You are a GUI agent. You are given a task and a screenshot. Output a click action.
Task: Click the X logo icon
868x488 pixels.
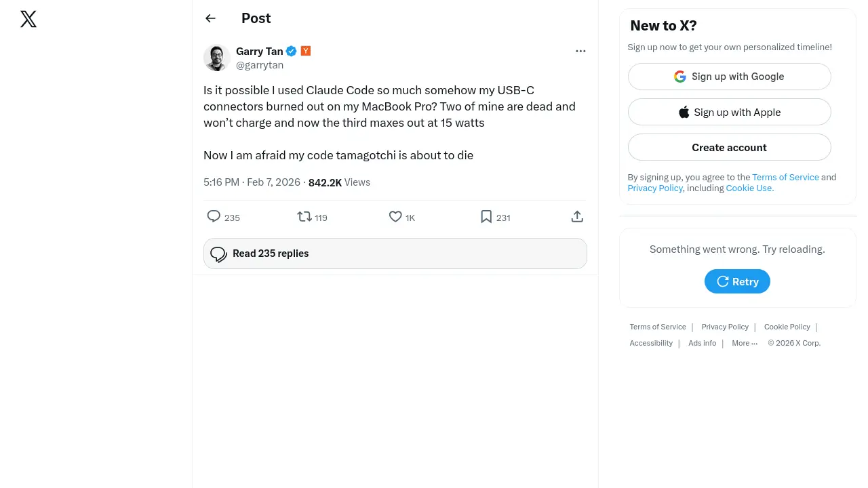click(x=28, y=19)
